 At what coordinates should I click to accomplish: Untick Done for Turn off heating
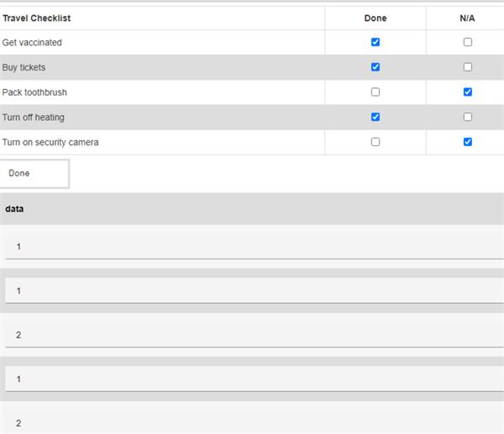[x=375, y=117]
